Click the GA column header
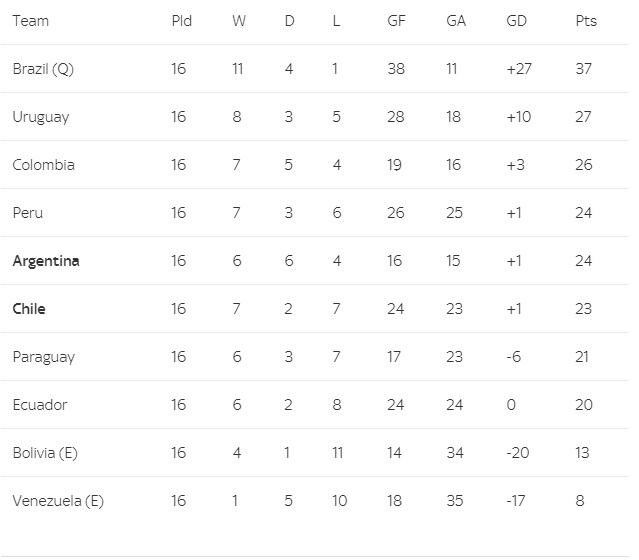639x560 pixels. (456, 21)
